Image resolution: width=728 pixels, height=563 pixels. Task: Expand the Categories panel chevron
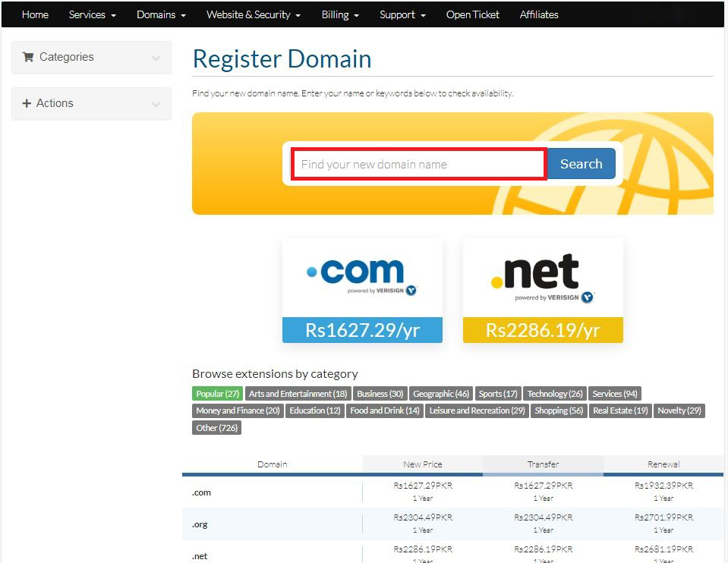coord(156,58)
